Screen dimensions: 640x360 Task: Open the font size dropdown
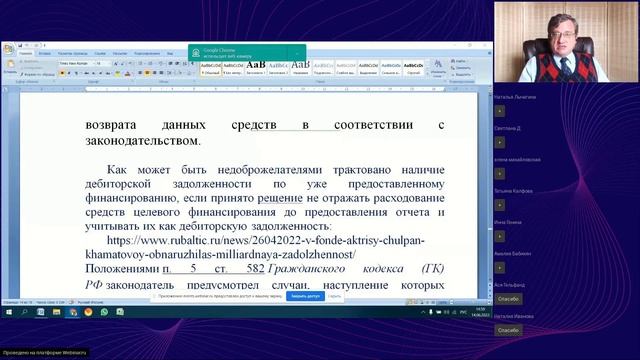click(x=109, y=64)
